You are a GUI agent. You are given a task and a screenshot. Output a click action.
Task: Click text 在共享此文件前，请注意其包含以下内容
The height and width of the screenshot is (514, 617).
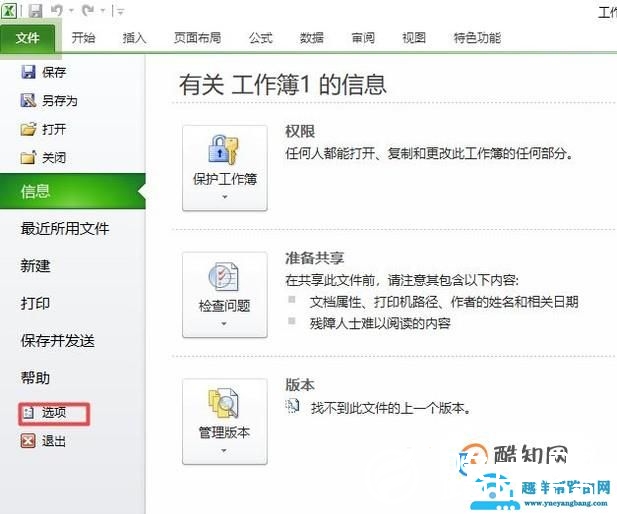[x=402, y=281]
